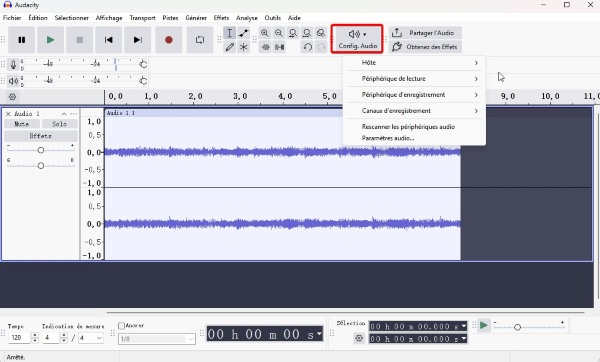Adjust the track pan slider

tap(41, 165)
